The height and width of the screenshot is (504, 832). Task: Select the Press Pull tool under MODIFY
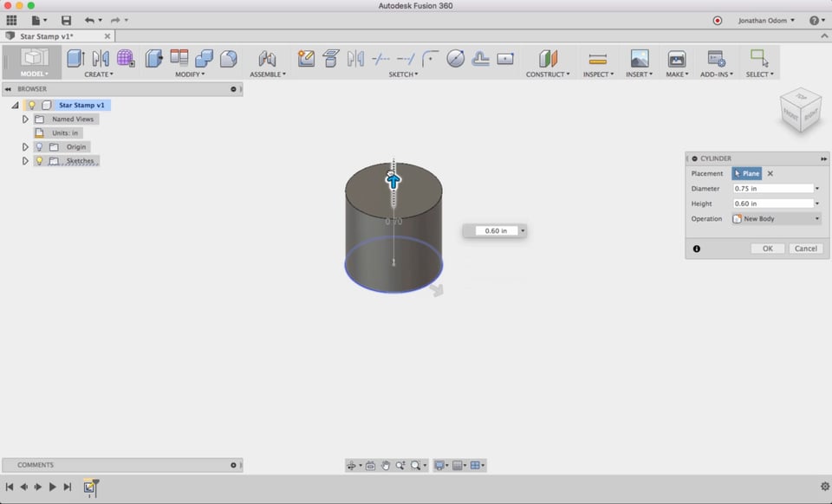click(x=153, y=58)
